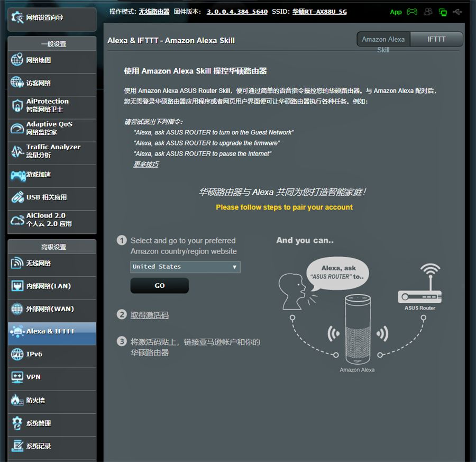The width and height of the screenshot is (476, 462).
Task: Select the Amazon Alexa Skill tab
Action: pyautogui.click(x=383, y=40)
